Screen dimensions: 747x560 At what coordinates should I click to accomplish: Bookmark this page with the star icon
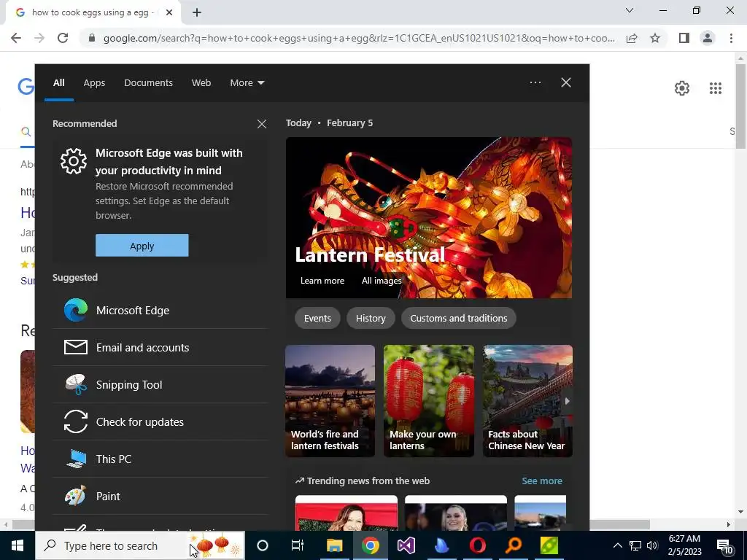click(655, 38)
